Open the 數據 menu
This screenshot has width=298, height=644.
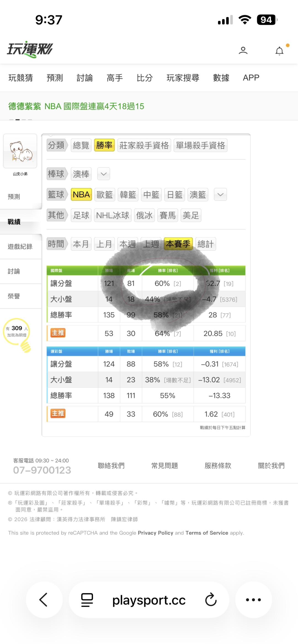[221, 78]
